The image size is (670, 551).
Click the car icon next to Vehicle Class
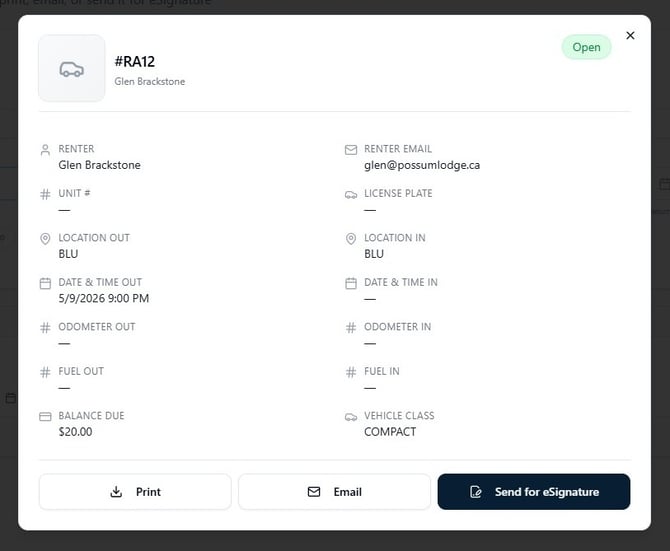351,417
